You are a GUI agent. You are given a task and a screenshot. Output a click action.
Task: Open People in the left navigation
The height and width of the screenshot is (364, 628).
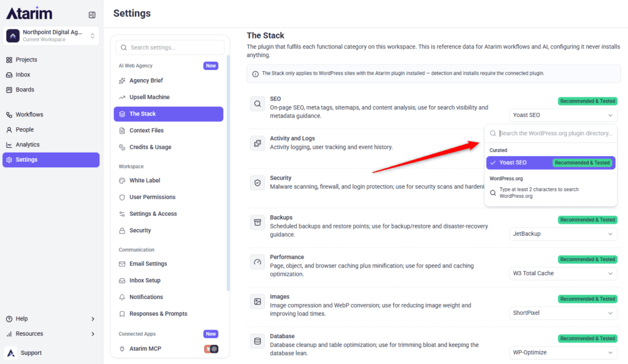coord(25,129)
